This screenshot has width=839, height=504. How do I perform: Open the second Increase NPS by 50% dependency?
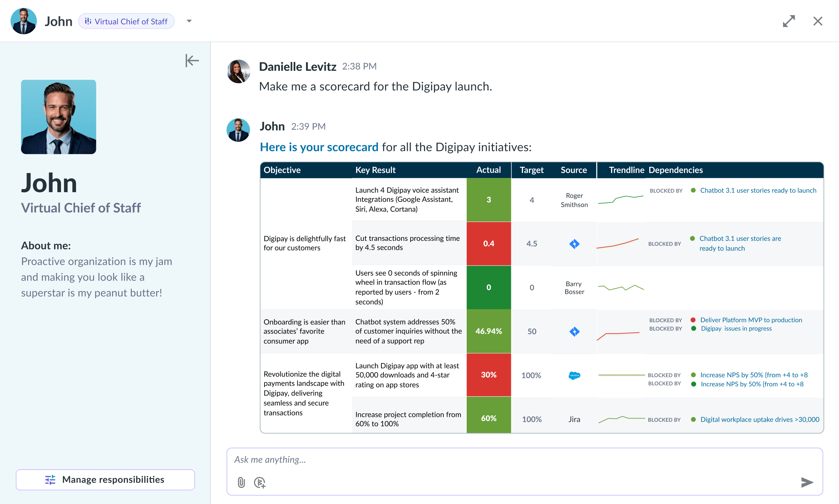coord(752,384)
